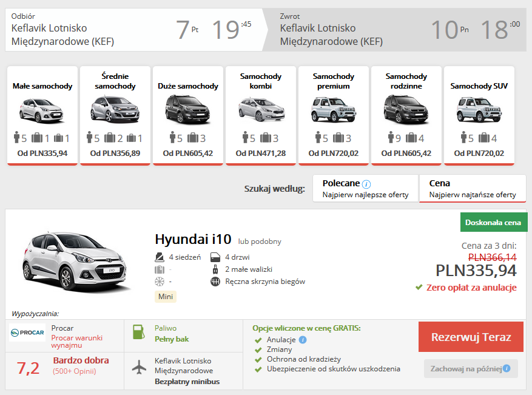Click the checkmark beside Ochrona od kradzieży
The width and height of the screenshot is (532, 395).
point(258,360)
